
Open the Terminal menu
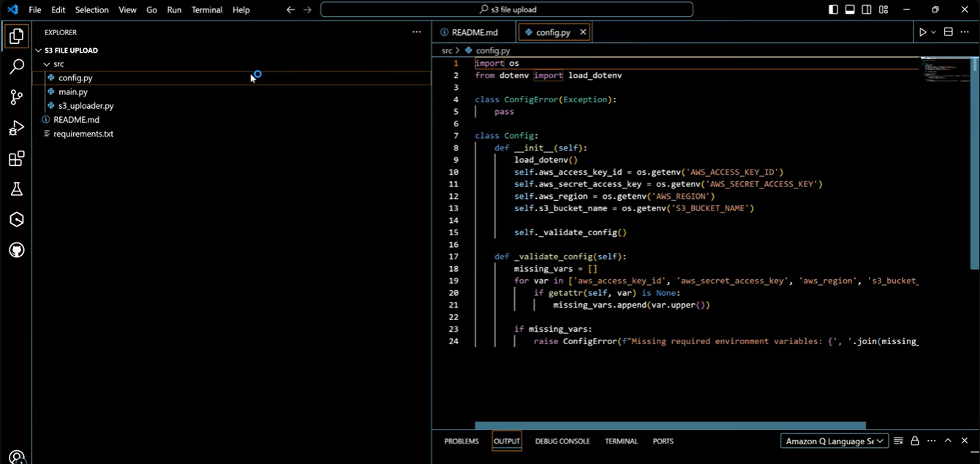point(208,9)
